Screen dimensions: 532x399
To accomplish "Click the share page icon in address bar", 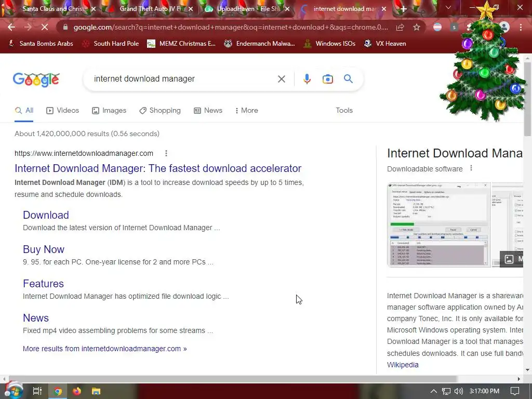I will (400, 27).
